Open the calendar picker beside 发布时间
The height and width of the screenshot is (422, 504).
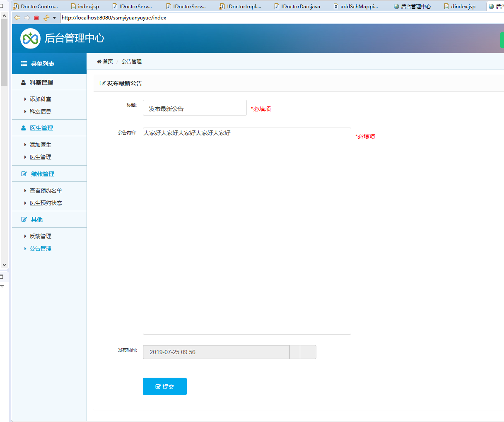coord(294,352)
